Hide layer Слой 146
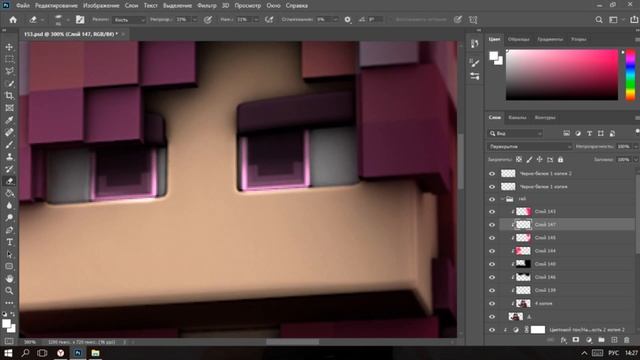 click(492, 277)
